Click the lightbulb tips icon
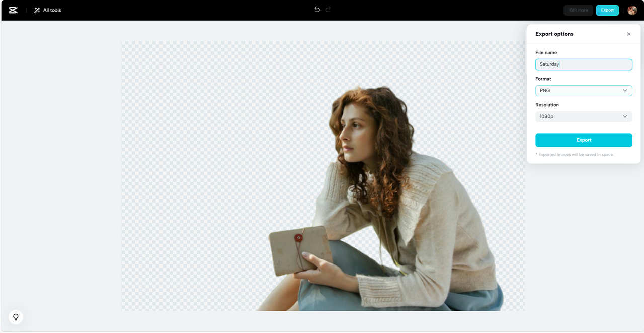This screenshot has height=333, width=644. coord(16,317)
